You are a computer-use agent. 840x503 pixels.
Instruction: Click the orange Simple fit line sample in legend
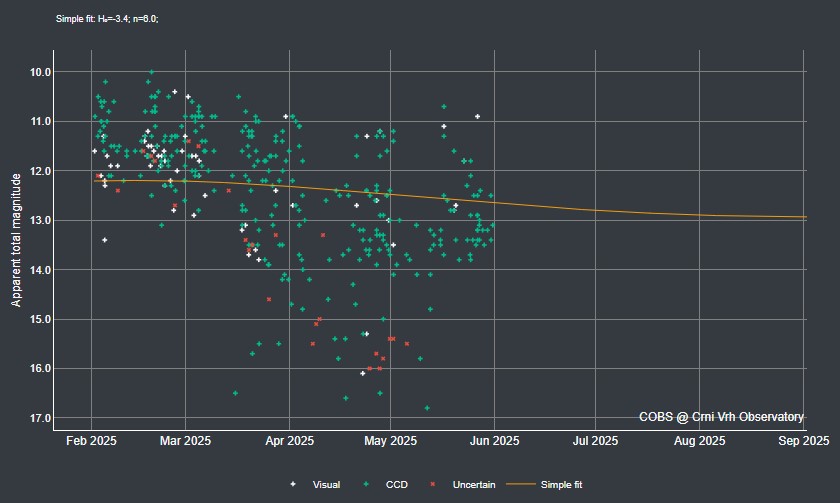pos(521,484)
